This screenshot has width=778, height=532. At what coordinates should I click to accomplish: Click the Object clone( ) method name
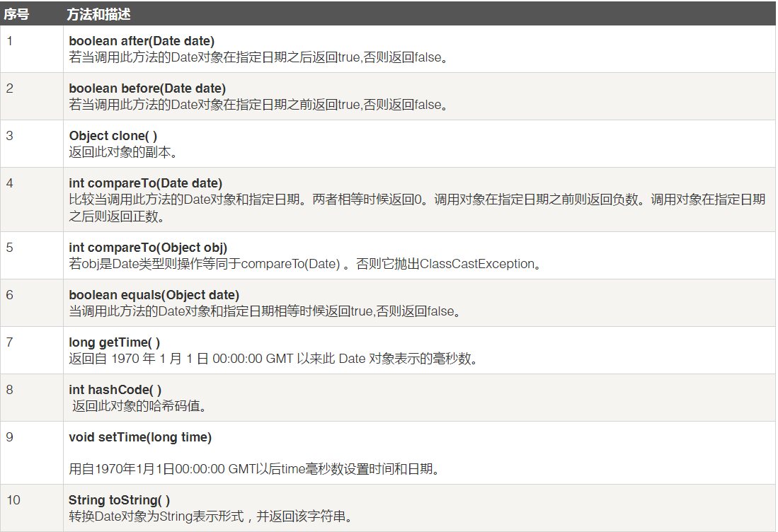click(x=113, y=136)
